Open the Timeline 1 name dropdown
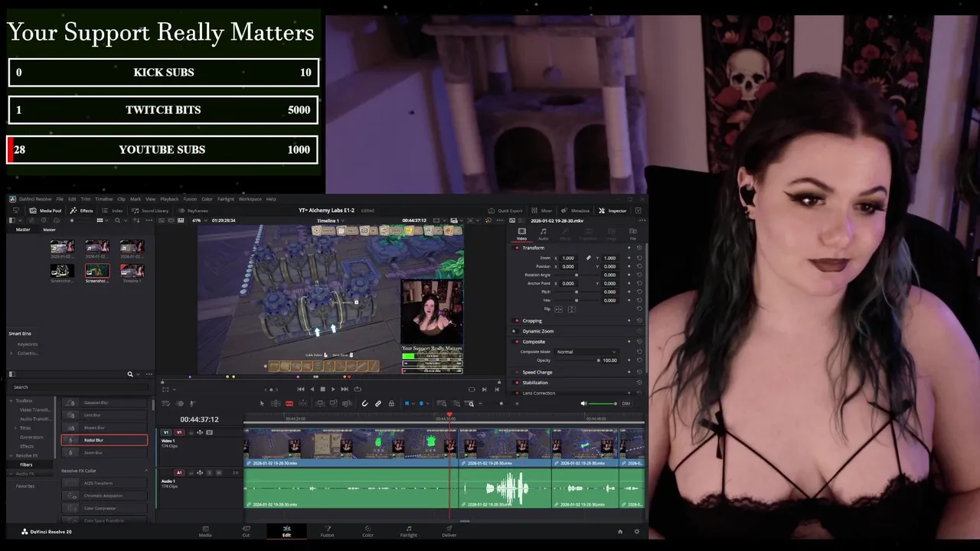This screenshot has width=980, height=551. [x=331, y=220]
